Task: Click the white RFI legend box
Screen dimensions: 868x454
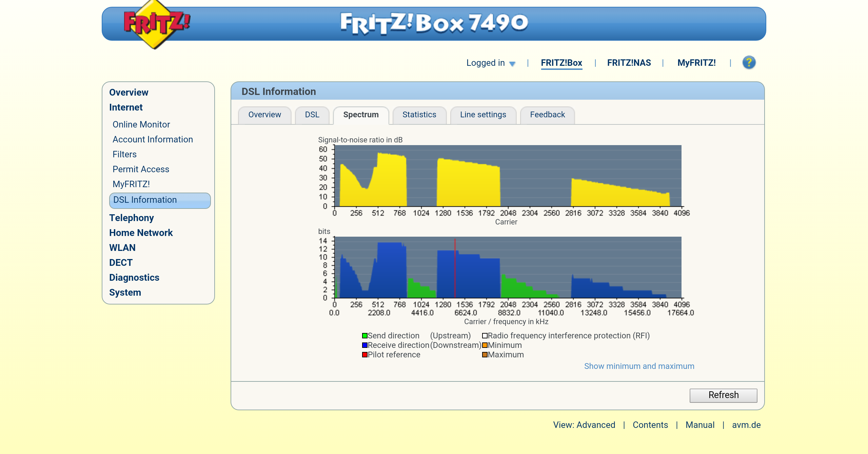Action: click(x=485, y=336)
